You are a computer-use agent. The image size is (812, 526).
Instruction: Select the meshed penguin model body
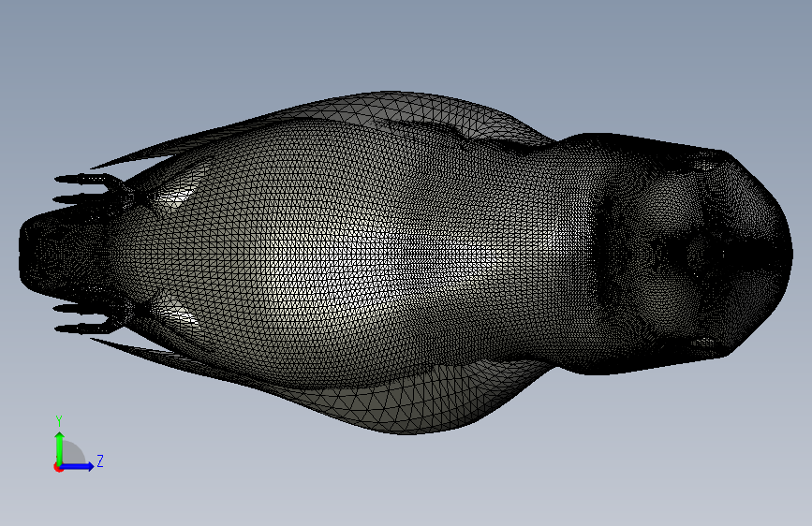click(x=406, y=262)
